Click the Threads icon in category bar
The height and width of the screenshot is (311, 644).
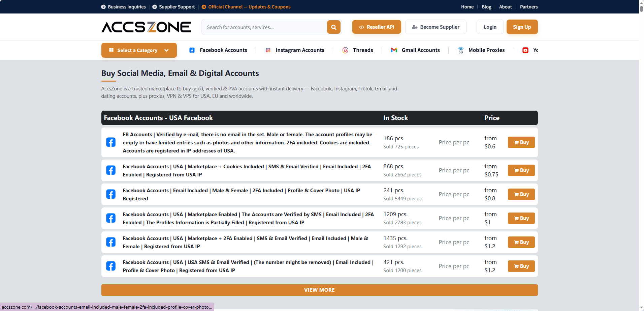(345, 50)
